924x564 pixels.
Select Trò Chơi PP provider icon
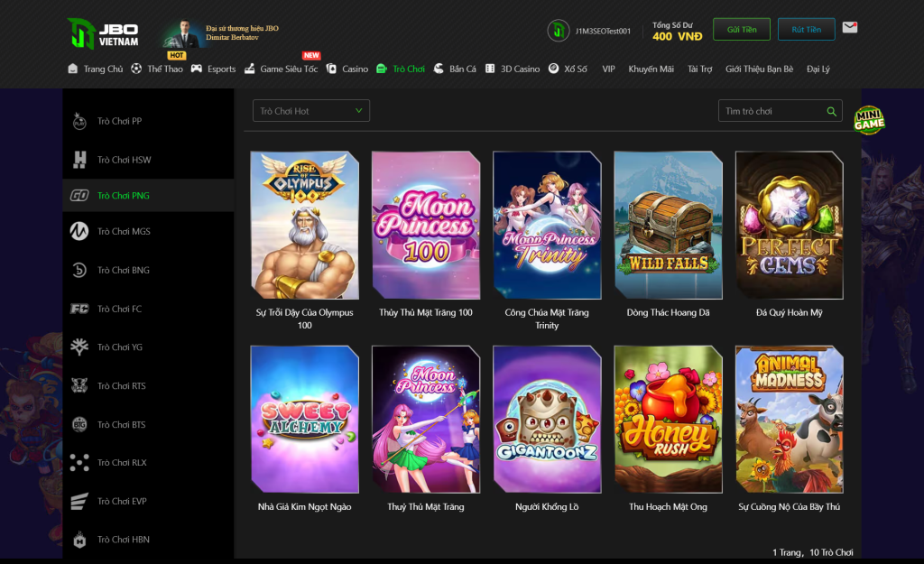pos(79,121)
